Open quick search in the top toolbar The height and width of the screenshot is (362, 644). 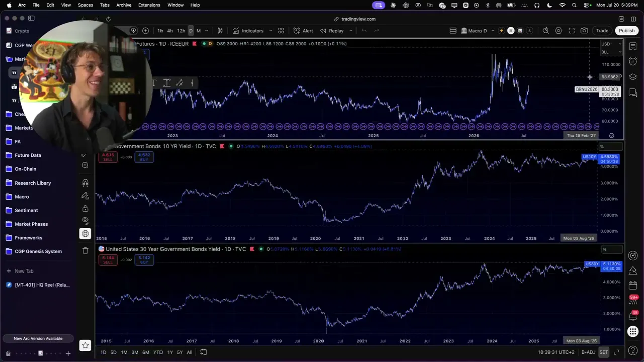[x=546, y=31]
